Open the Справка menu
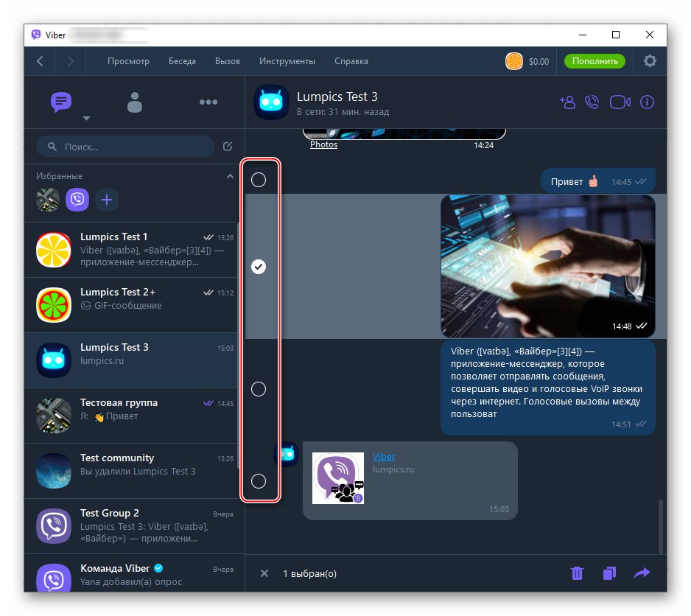 click(351, 61)
